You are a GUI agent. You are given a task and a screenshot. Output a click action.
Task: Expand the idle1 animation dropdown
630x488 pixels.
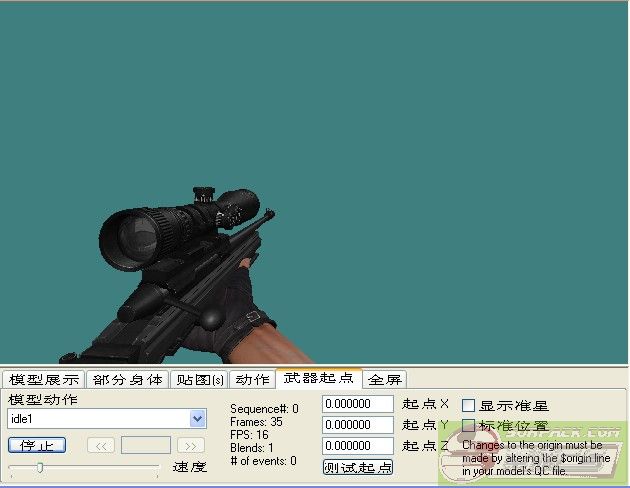pos(197,419)
